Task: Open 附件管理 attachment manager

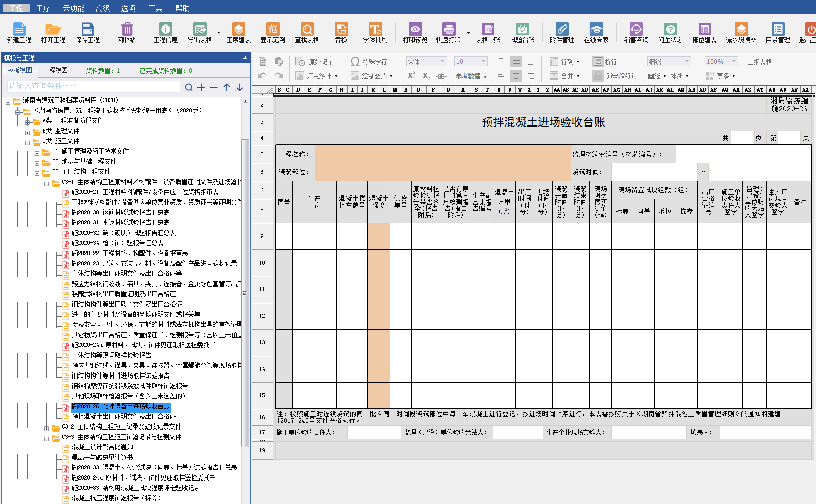Action: pos(562,33)
